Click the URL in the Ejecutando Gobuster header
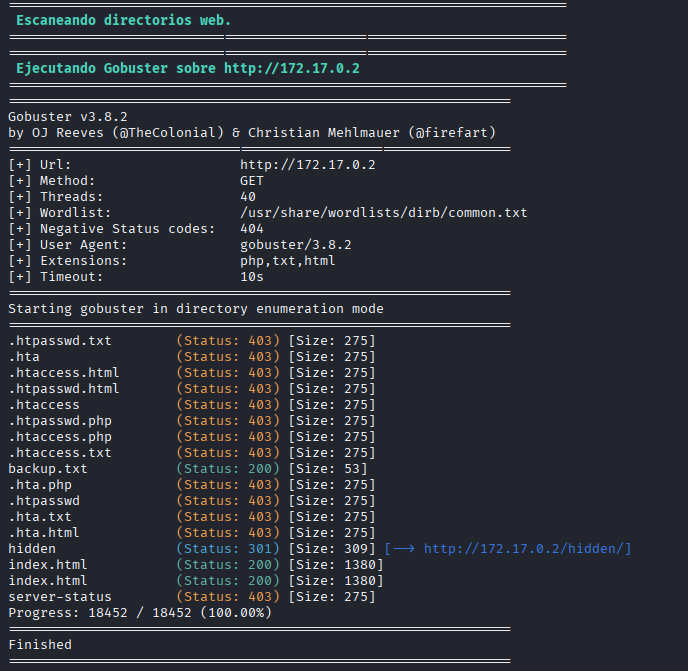The width and height of the screenshot is (688, 671). coord(291,69)
